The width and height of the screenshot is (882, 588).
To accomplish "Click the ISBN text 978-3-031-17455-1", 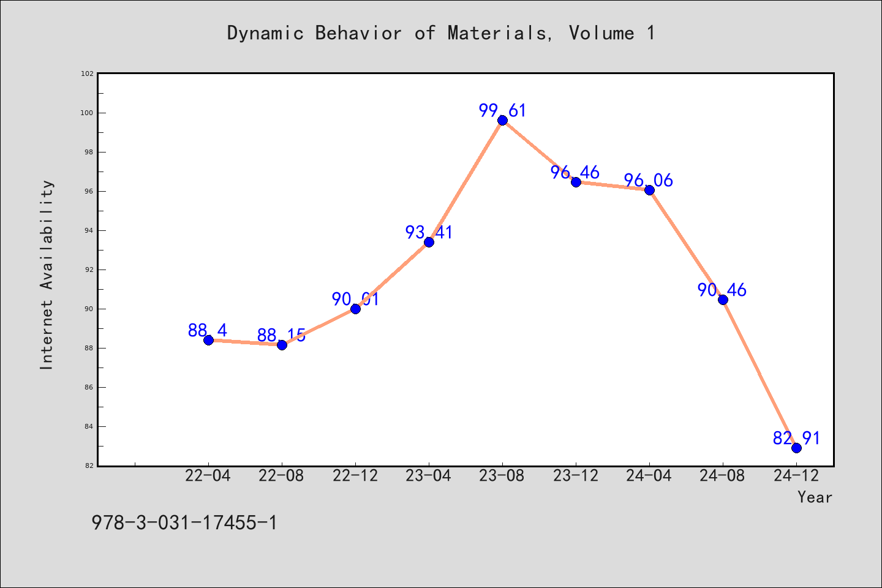I will point(184,522).
